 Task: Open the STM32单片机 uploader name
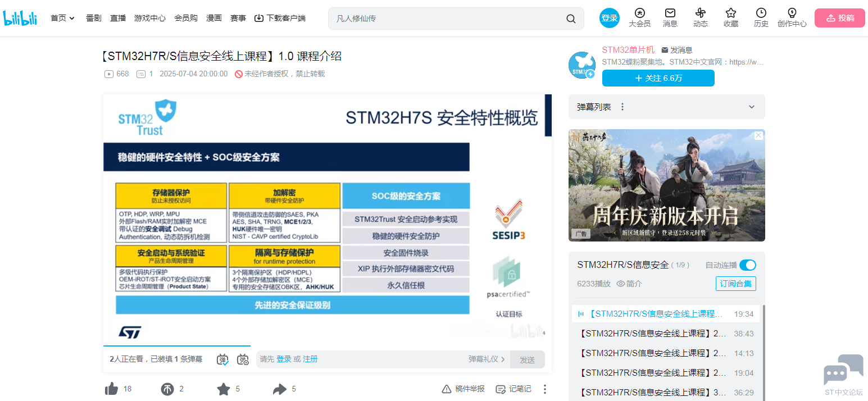(628, 50)
